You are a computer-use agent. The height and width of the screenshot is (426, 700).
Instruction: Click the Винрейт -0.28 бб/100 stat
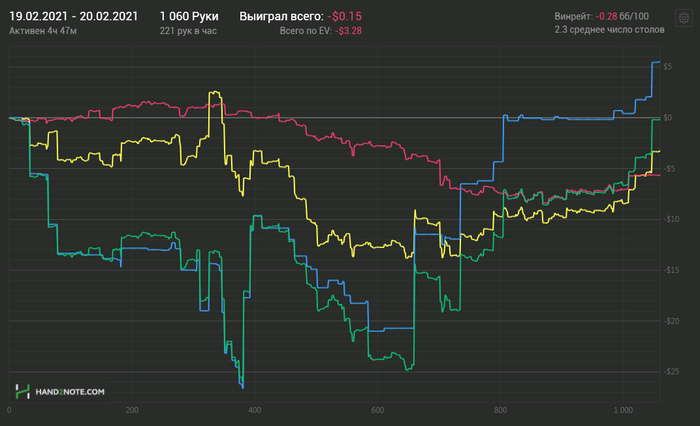(x=601, y=17)
